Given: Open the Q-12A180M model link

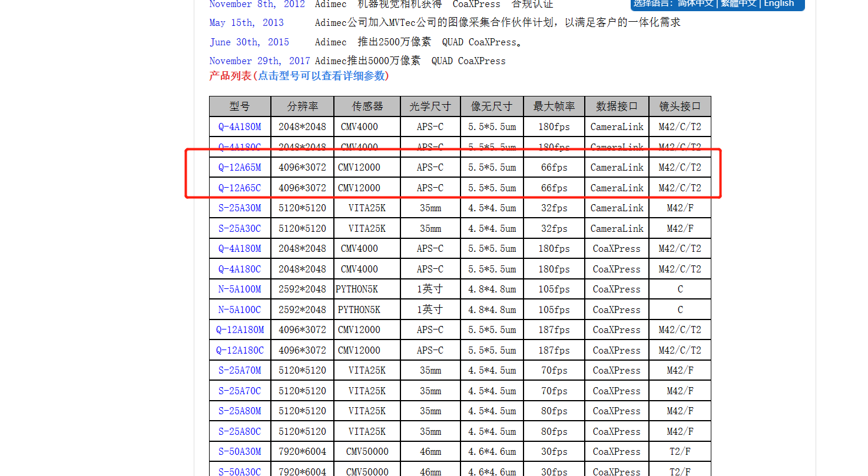Looking at the screenshot, I should click(240, 330).
